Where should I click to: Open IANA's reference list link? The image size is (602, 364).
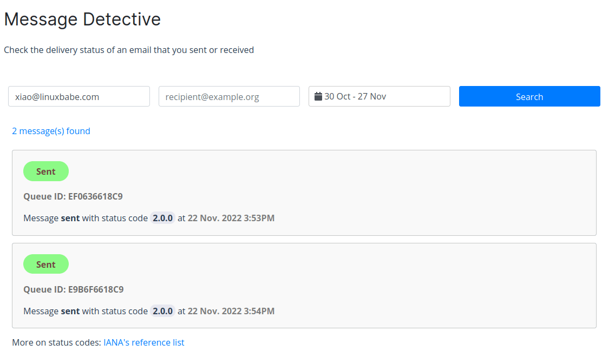pyautogui.click(x=144, y=342)
